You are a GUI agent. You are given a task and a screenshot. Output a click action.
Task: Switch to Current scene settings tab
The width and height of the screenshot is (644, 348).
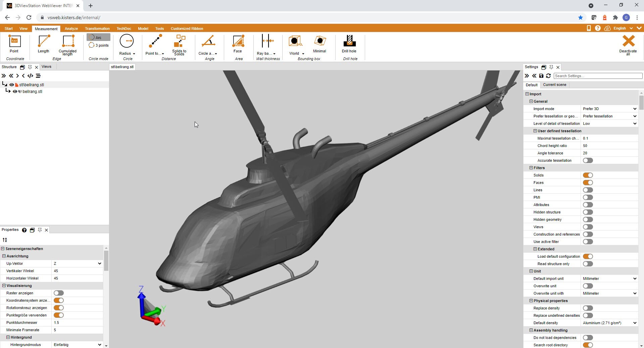[555, 85]
